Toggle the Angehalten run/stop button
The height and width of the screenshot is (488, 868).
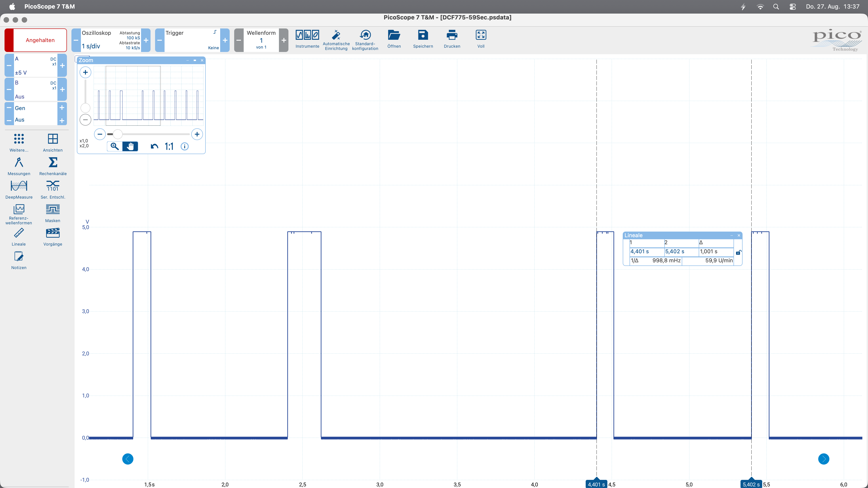(36, 40)
